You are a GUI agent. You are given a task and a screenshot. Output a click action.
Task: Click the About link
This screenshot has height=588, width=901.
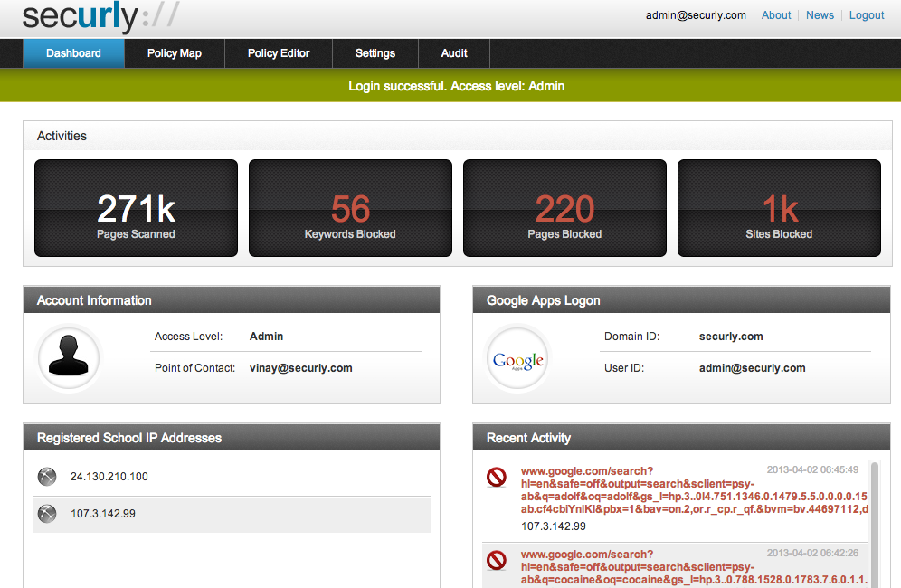coord(776,15)
